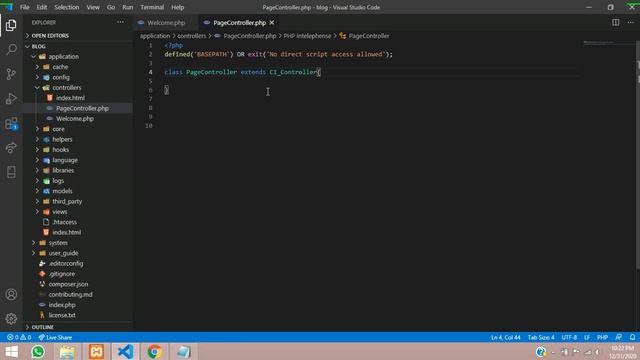640x360 pixels.
Task: Open the Help menu
Action: [x=178, y=7]
